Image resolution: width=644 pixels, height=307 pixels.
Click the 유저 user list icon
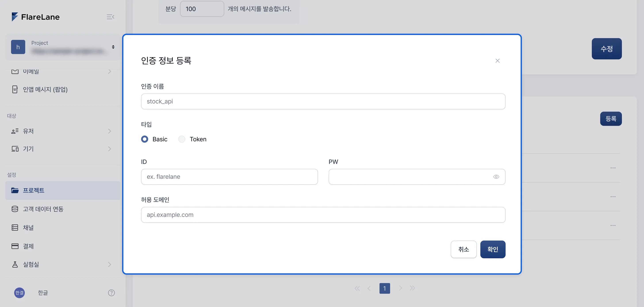tap(15, 131)
